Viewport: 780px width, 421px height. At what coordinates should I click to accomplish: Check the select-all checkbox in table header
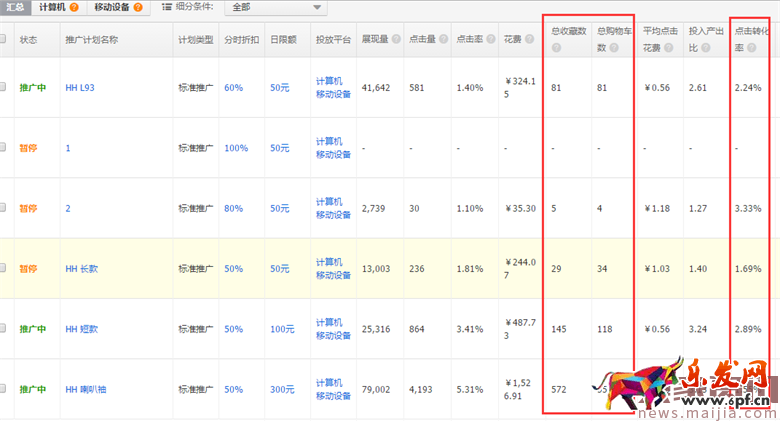point(3,40)
